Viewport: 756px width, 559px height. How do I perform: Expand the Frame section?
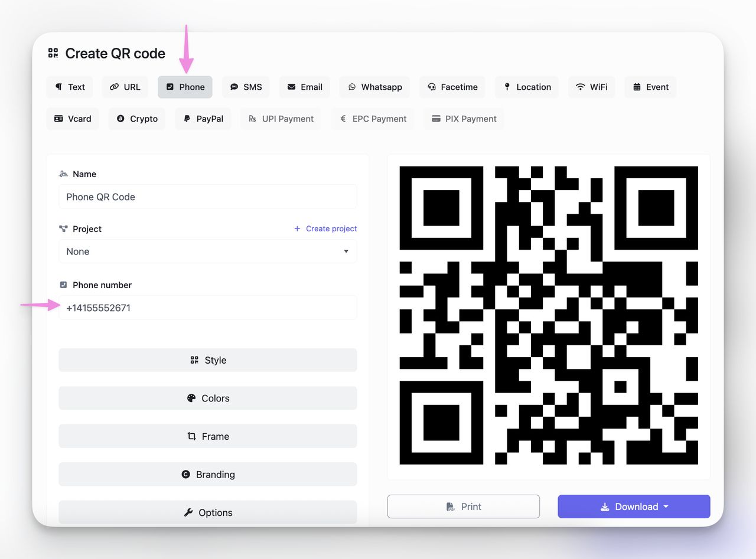pos(208,436)
